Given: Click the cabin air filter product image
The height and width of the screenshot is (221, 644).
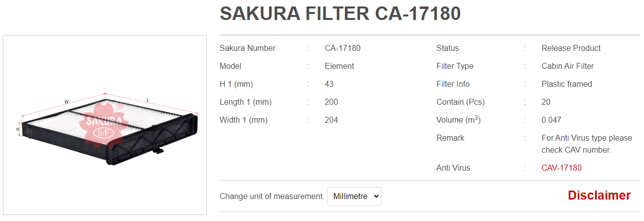Looking at the screenshot, I should point(105,125).
